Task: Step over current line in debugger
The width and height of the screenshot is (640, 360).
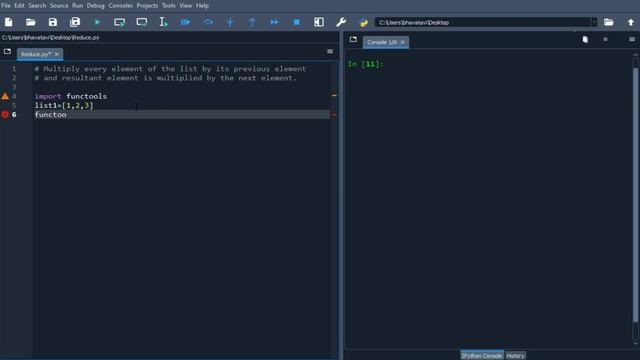Action: (x=208, y=22)
